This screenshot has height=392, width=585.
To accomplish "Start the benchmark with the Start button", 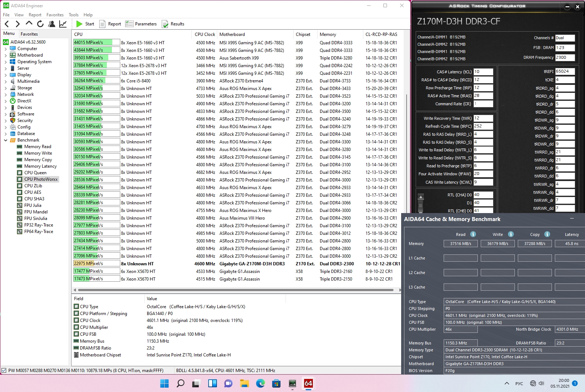I will (85, 24).
